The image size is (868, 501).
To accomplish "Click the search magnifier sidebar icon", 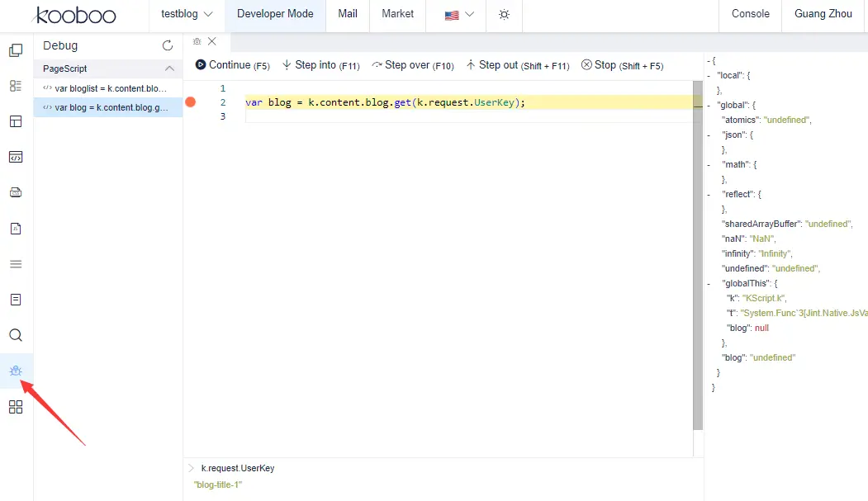I will coord(16,335).
